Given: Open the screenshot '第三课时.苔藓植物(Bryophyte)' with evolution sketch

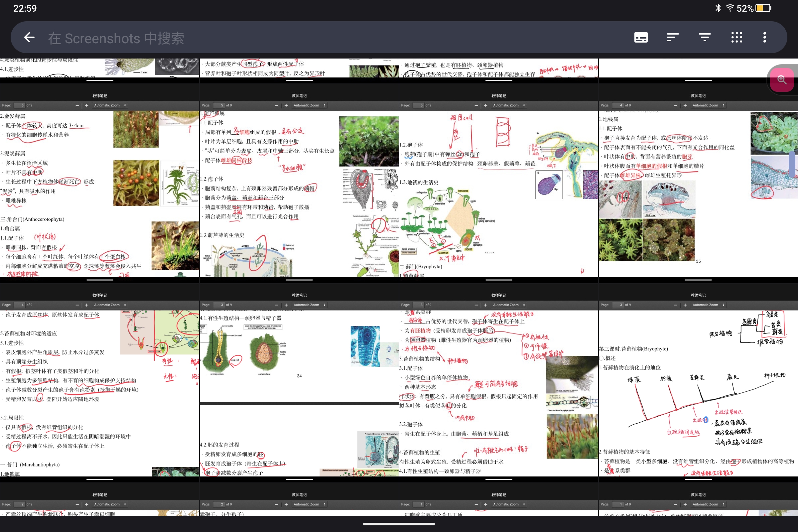Looking at the screenshot, I should pyautogui.click(x=698, y=383).
